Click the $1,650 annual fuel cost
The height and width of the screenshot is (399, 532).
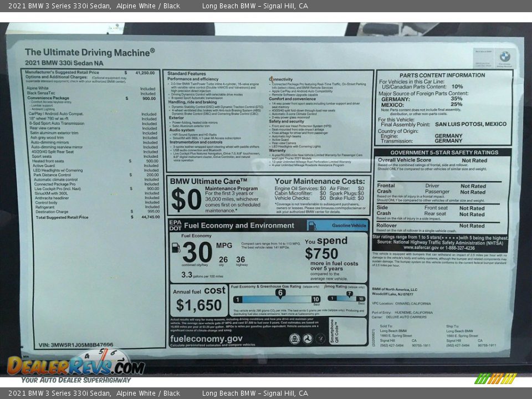point(198,305)
